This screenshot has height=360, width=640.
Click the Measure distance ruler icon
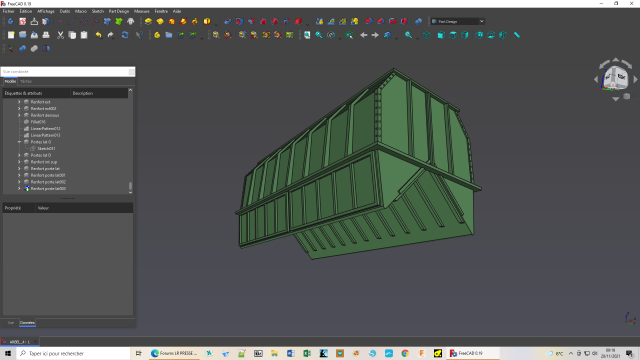(517, 35)
